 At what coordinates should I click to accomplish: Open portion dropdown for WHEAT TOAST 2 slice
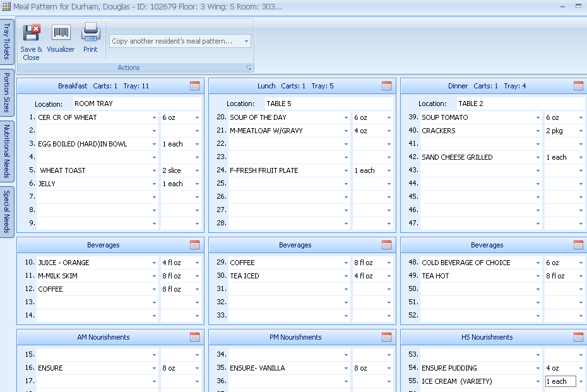coord(197,170)
